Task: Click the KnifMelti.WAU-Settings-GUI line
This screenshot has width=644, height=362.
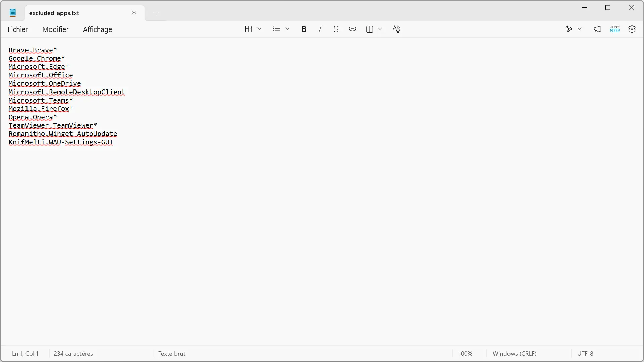Action: pyautogui.click(x=61, y=142)
